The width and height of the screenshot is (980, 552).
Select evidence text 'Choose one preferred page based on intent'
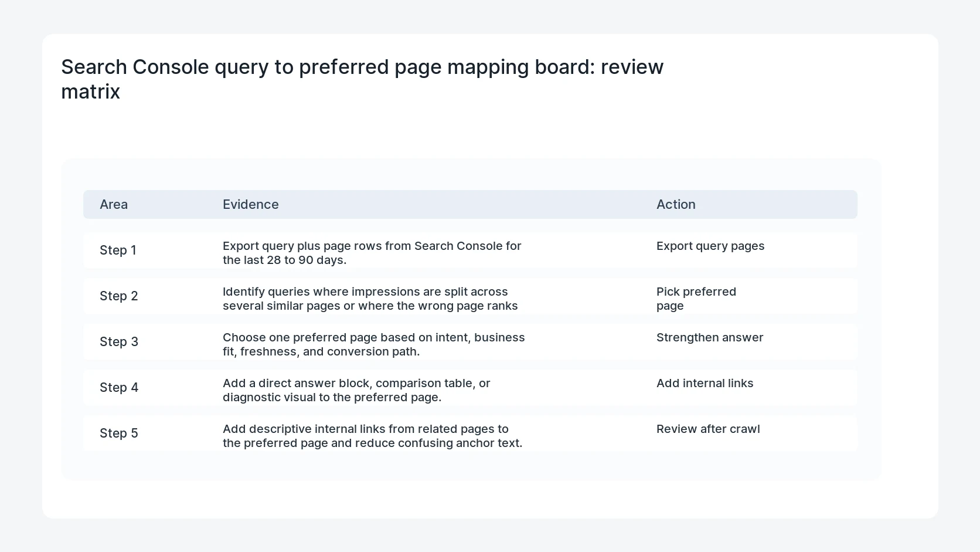[346, 337]
